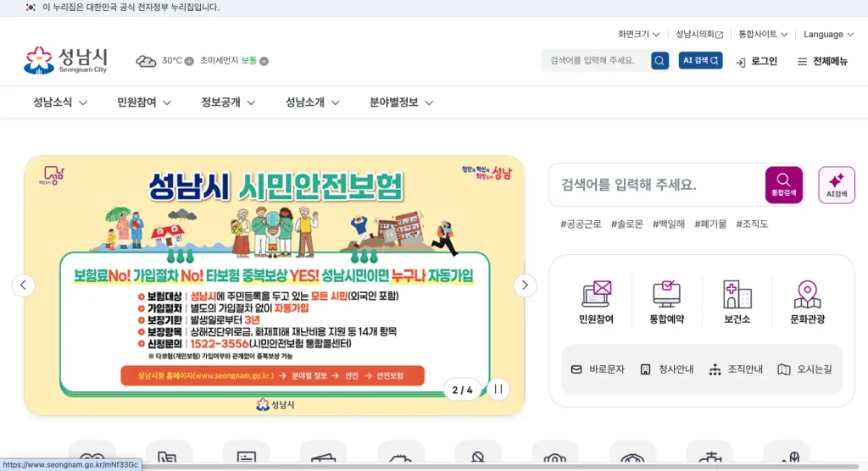Select the #공공근로 hashtag

click(580, 224)
